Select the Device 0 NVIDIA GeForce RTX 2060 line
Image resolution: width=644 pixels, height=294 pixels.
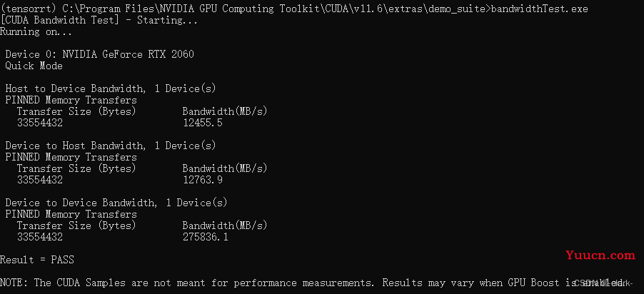[99, 55]
